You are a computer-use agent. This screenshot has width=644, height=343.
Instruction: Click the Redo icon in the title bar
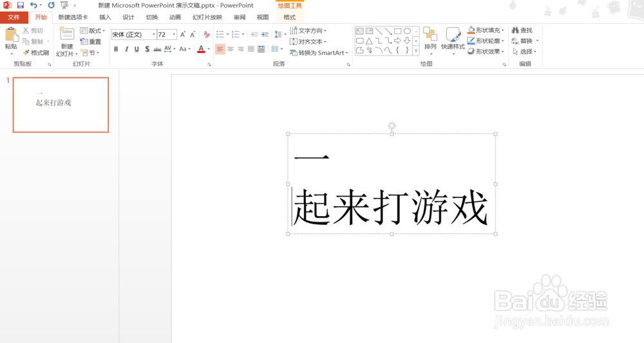point(51,5)
